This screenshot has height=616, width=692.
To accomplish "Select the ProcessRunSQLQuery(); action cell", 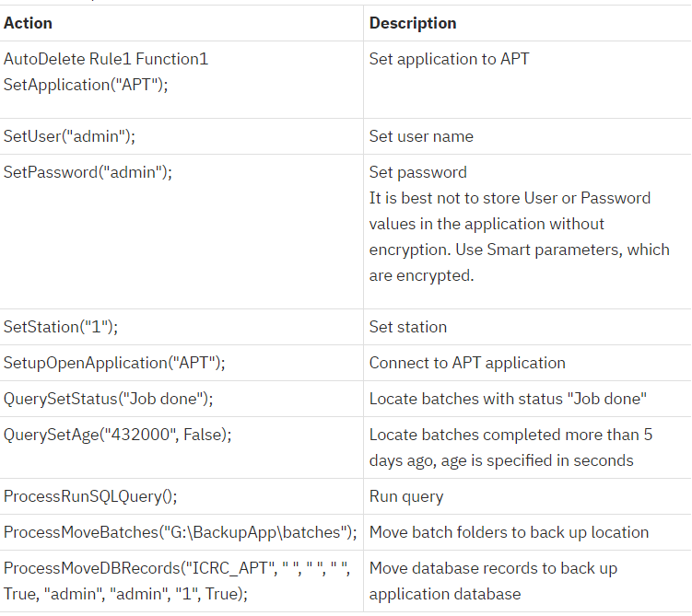I will coord(90,496).
